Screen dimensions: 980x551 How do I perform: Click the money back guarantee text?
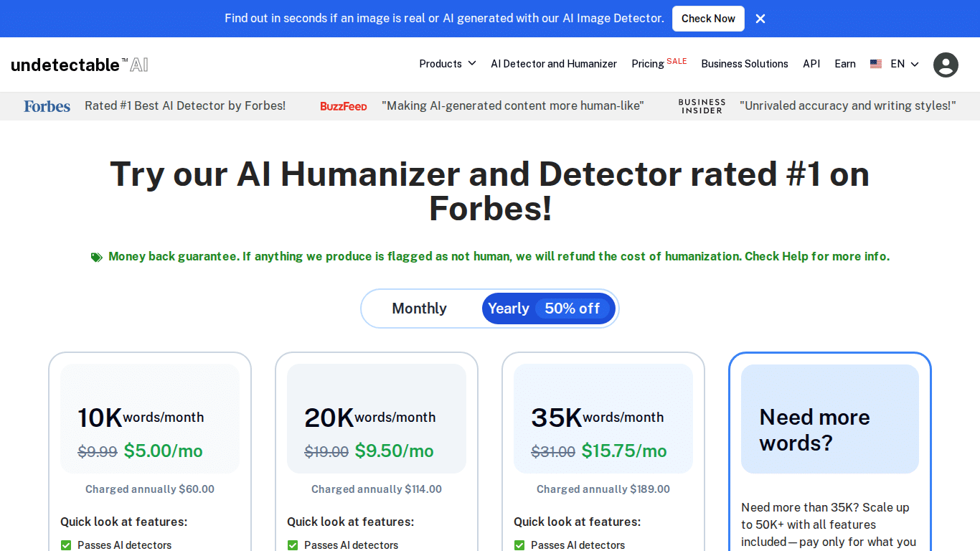coord(499,256)
